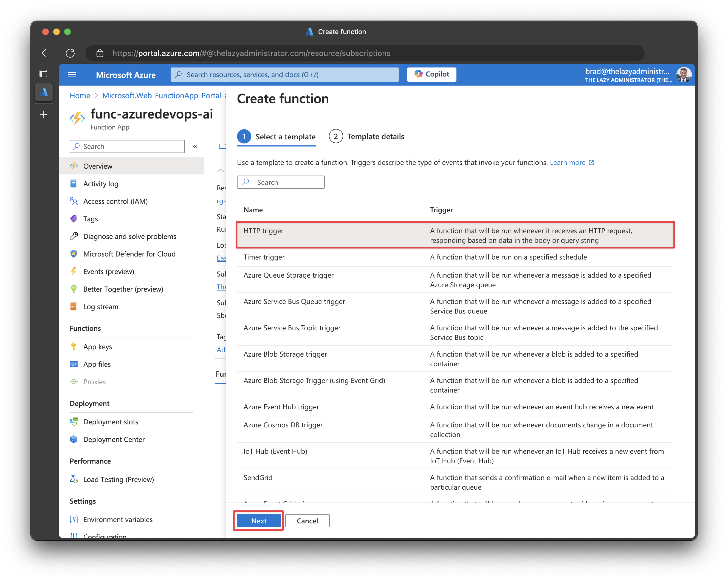Click the Better Together lightbulb icon
Screen dimensions: 728x581
[x=74, y=289]
